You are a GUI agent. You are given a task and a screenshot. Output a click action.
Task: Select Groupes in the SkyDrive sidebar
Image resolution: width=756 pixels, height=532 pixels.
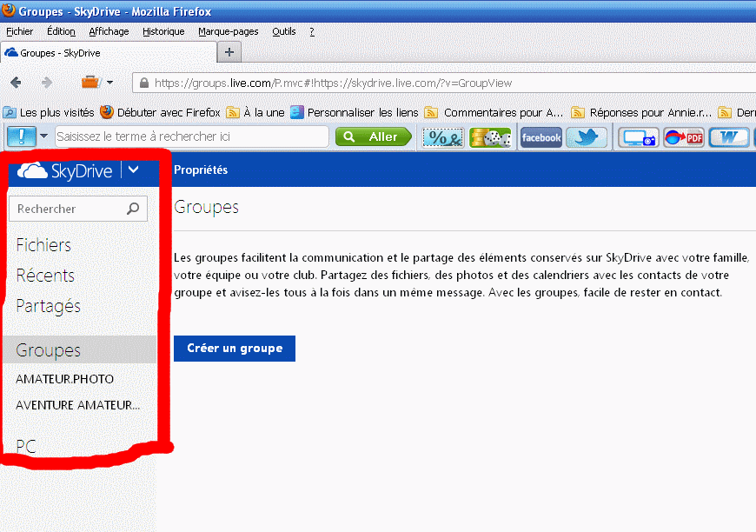[80, 349]
